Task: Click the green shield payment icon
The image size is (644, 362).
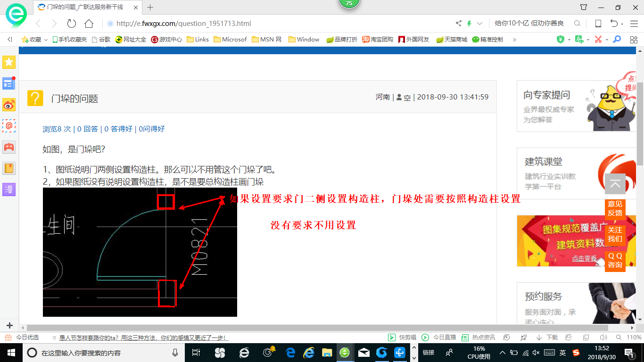Action: coord(561,40)
